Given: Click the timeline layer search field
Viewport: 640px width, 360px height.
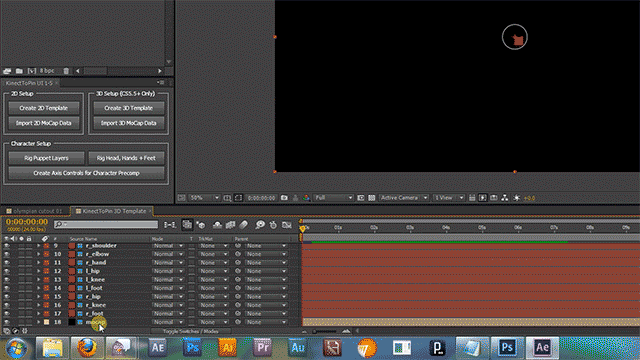Looking at the screenshot, I should pos(106,224).
